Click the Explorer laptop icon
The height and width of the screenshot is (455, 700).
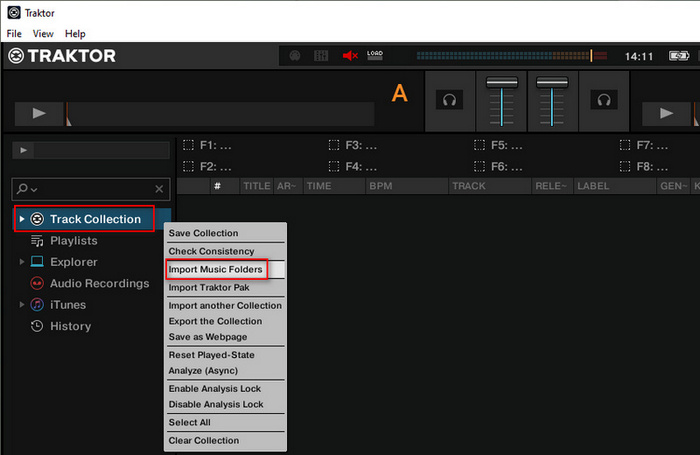[37, 262]
